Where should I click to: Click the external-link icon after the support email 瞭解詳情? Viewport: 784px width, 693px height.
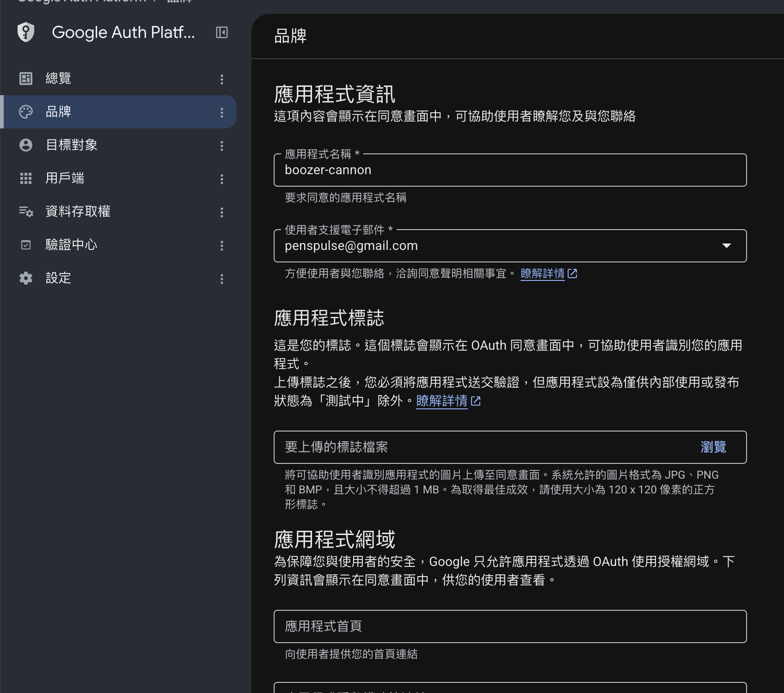pos(572,274)
